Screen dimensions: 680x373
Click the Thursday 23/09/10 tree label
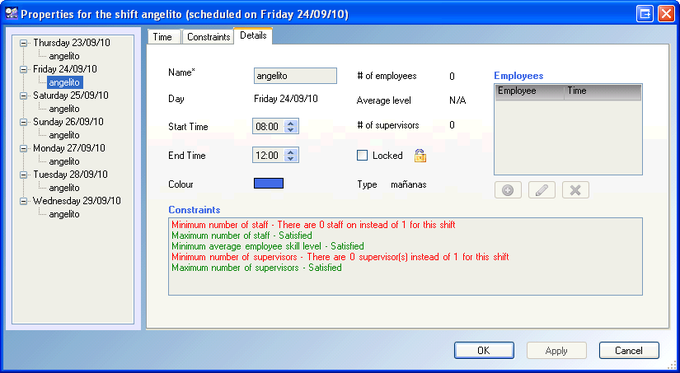pyautogui.click(x=72, y=43)
